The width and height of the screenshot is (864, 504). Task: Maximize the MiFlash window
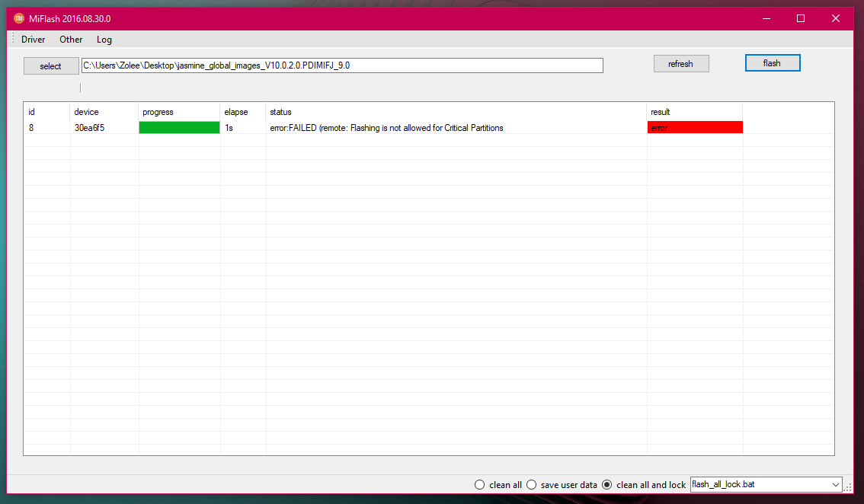tap(801, 19)
